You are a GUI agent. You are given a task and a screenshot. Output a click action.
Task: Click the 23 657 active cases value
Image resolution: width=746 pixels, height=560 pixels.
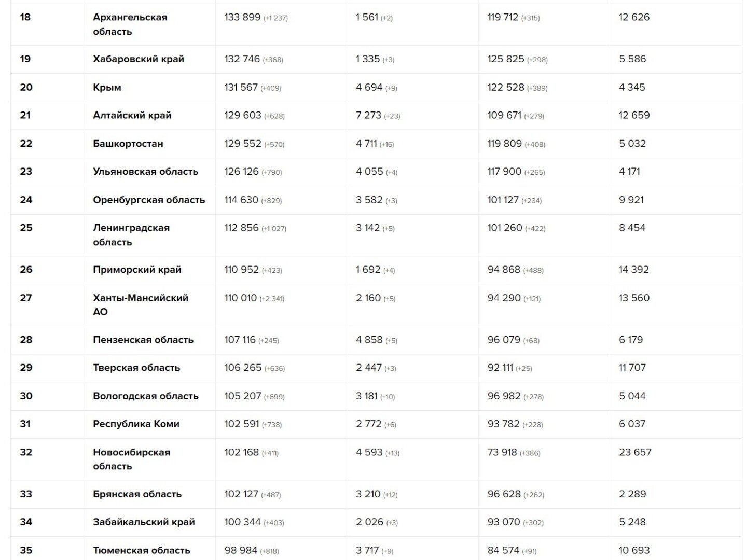coord(635,452)
